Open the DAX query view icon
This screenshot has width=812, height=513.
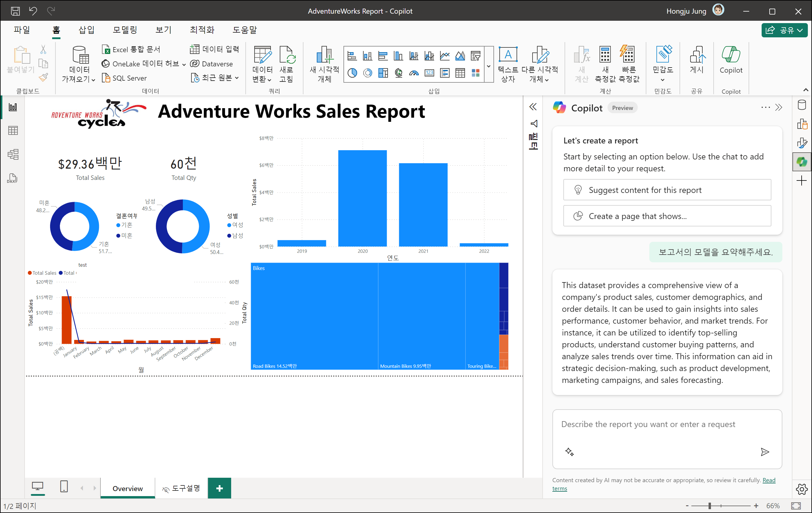pos(12,178)
